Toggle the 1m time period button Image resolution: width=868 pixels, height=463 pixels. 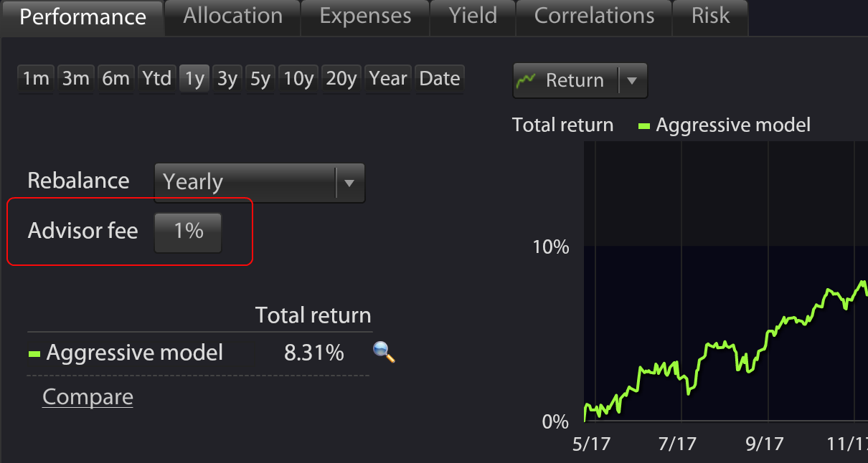[36, 79]
